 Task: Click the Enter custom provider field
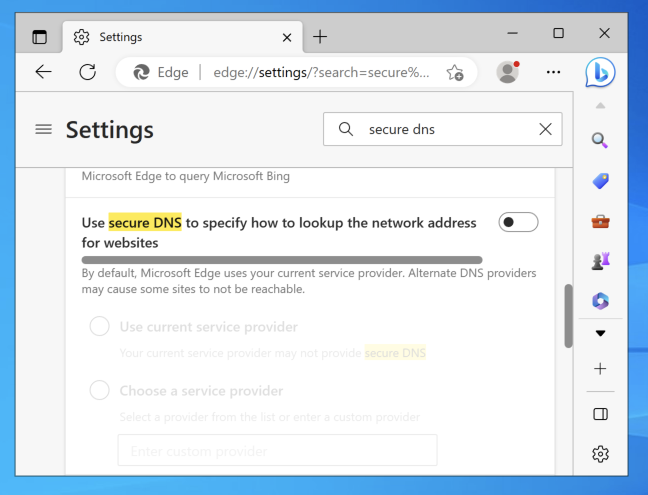tap(277, 451)
